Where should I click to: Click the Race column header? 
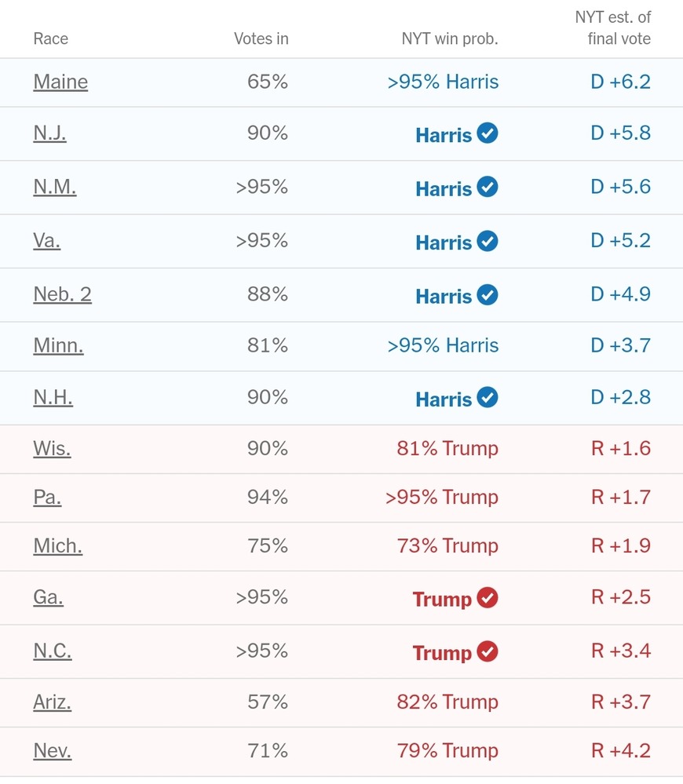click(x=51, y=38)
